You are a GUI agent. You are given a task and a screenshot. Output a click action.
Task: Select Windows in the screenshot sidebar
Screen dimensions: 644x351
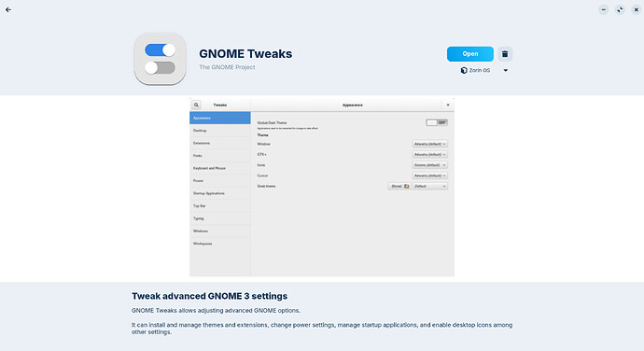coord(220,231)
